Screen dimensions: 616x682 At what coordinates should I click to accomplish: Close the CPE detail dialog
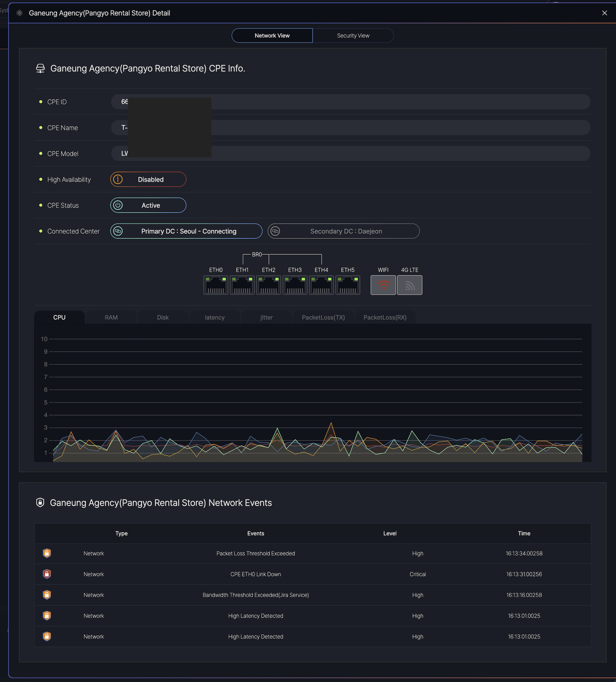605,13
